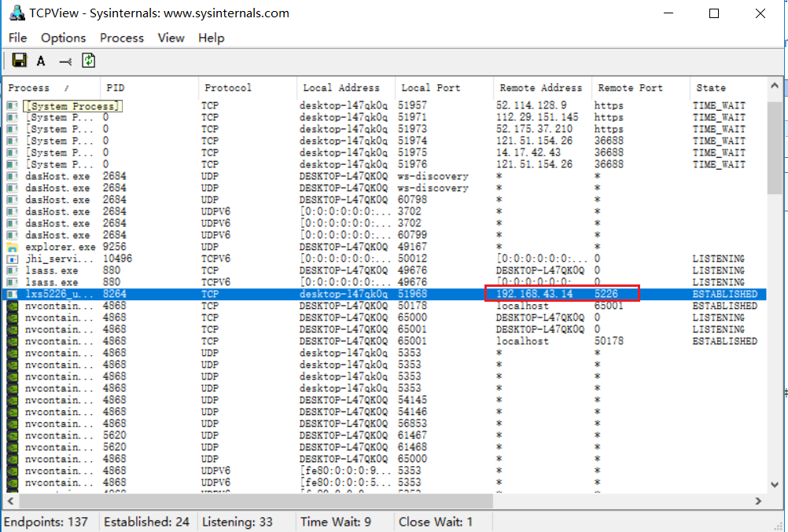Screen dimensions: 788x532
Task: Sort by the State column header
Action: click(x=728, y=88)
